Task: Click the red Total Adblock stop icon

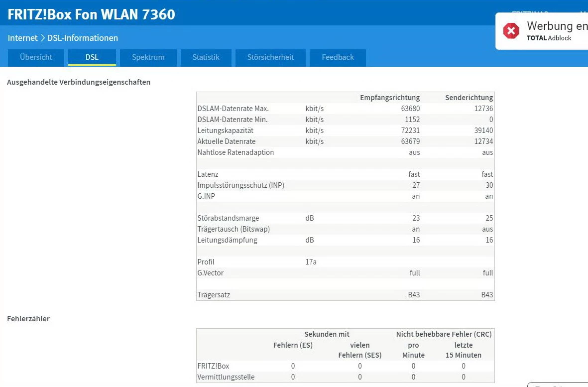Action: [x=511, y=30]
